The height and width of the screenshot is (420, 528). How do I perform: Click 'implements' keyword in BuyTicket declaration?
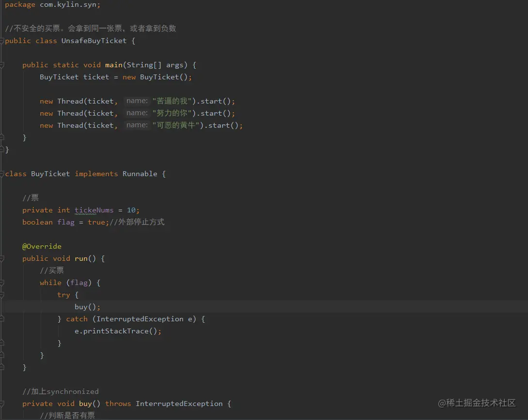point(96,174)
